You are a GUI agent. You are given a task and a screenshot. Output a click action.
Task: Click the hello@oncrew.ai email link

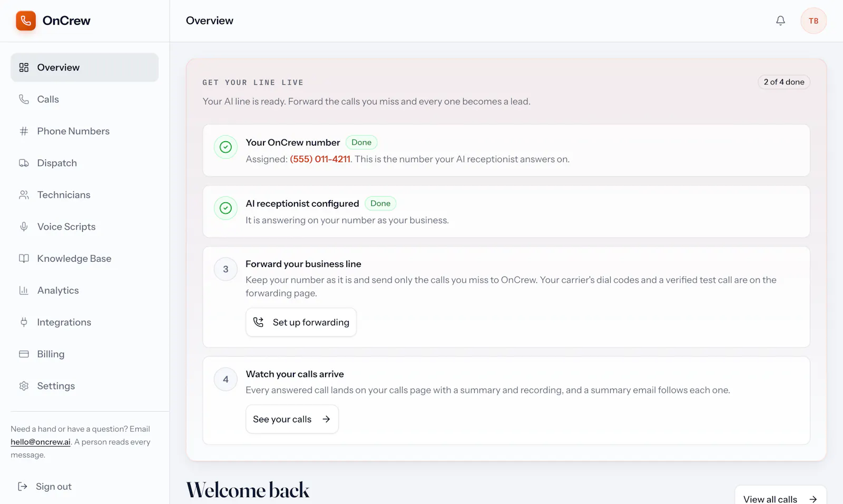click(41, 442)
